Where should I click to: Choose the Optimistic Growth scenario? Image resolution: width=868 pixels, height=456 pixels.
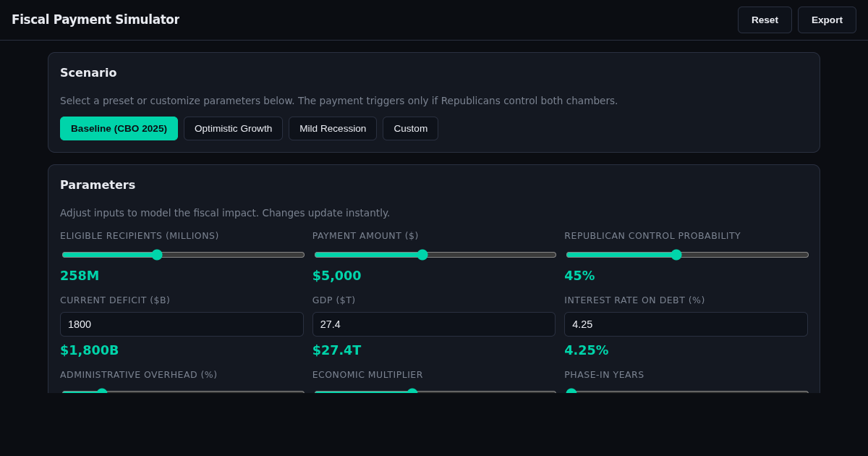(x=233, y=129)
